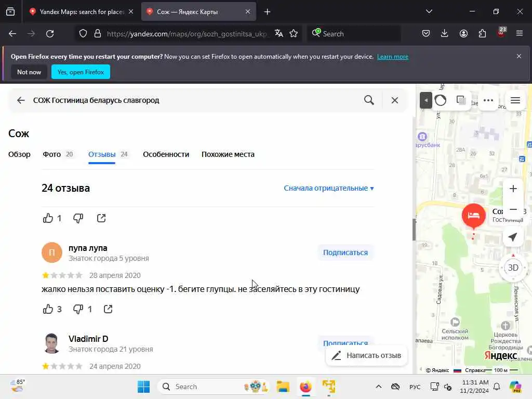Toggle traffic layer circle icon on map
This screenshot has height=399, width=532.
pos(441,100)
